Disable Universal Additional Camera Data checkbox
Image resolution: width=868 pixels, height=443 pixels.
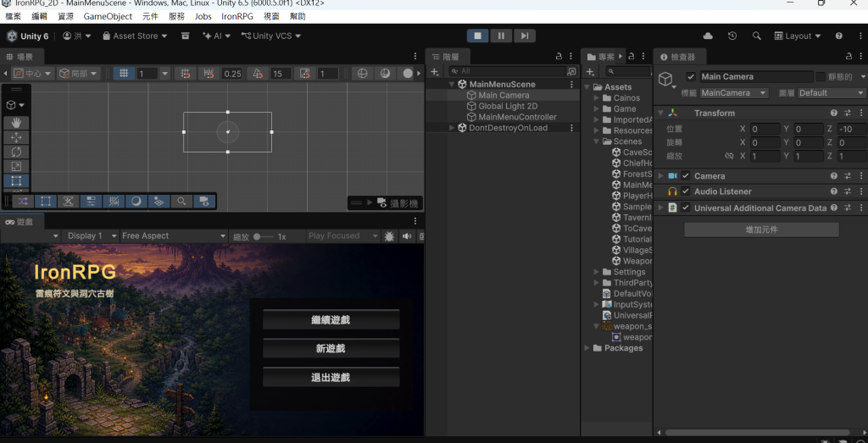[x=685, y=208]
